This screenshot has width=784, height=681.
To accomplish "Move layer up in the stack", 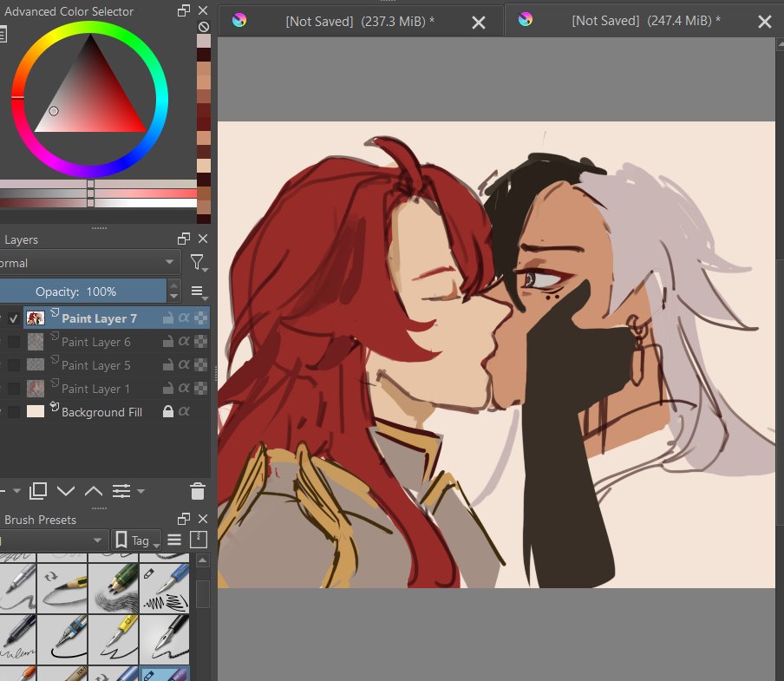I will pyautogui.click(x=94, y=492).
